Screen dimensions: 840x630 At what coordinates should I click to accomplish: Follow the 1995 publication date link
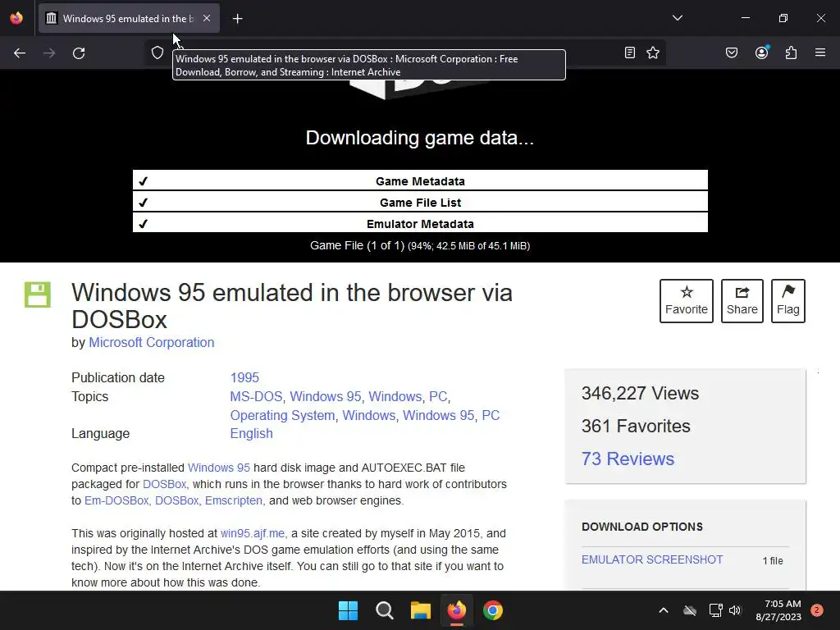click(x=244, y=377)
